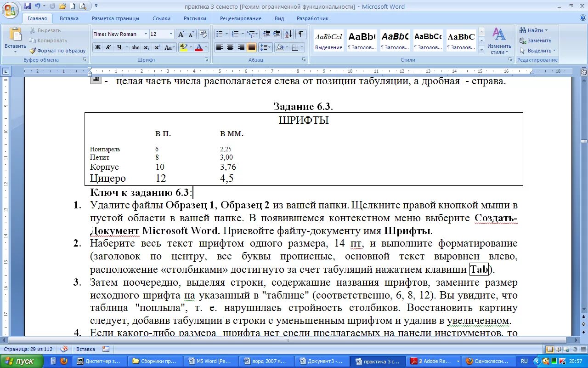Switch to the Вставка tab
This screenshot has width=588, height=368.
(x=69, y=18)
